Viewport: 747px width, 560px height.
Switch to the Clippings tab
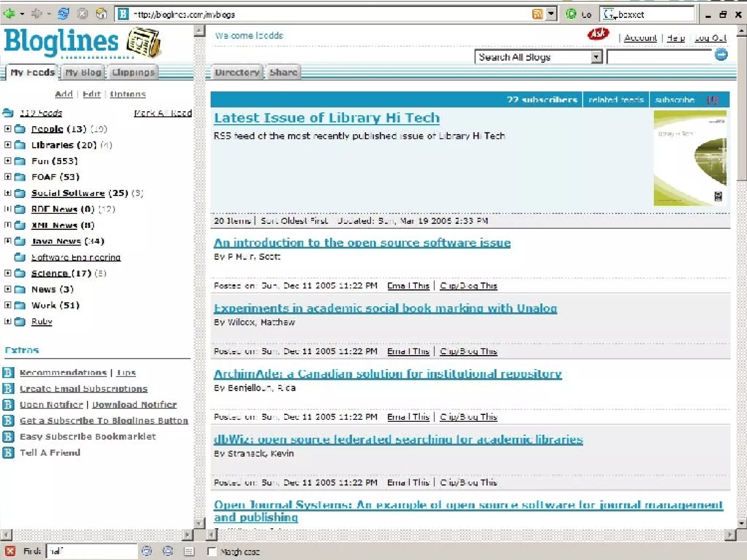coord(133,72)
